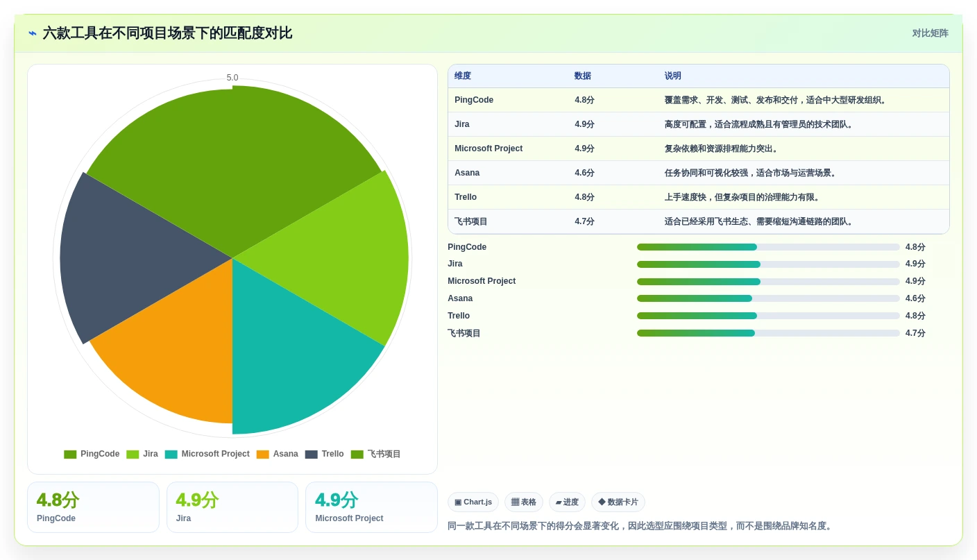Viewport: 977px width, 560px height.
Task: Click the 说明 column header
Action: (x=673, y=76)
